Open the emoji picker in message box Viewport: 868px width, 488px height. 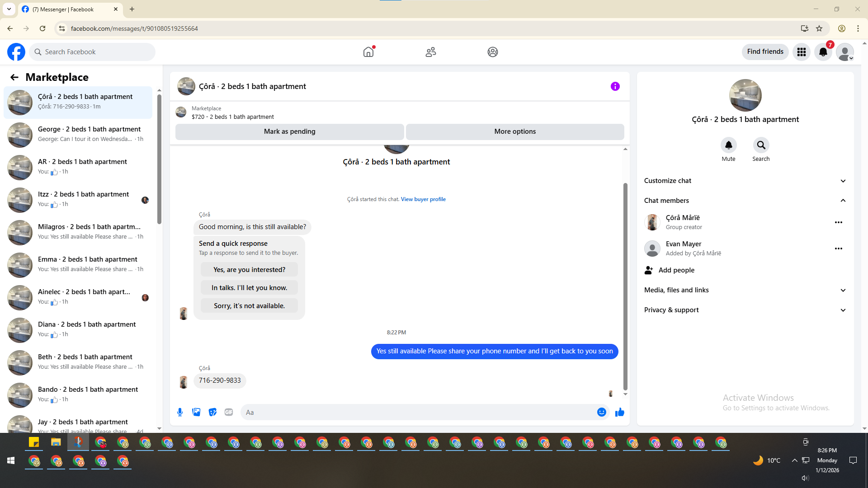601,412
